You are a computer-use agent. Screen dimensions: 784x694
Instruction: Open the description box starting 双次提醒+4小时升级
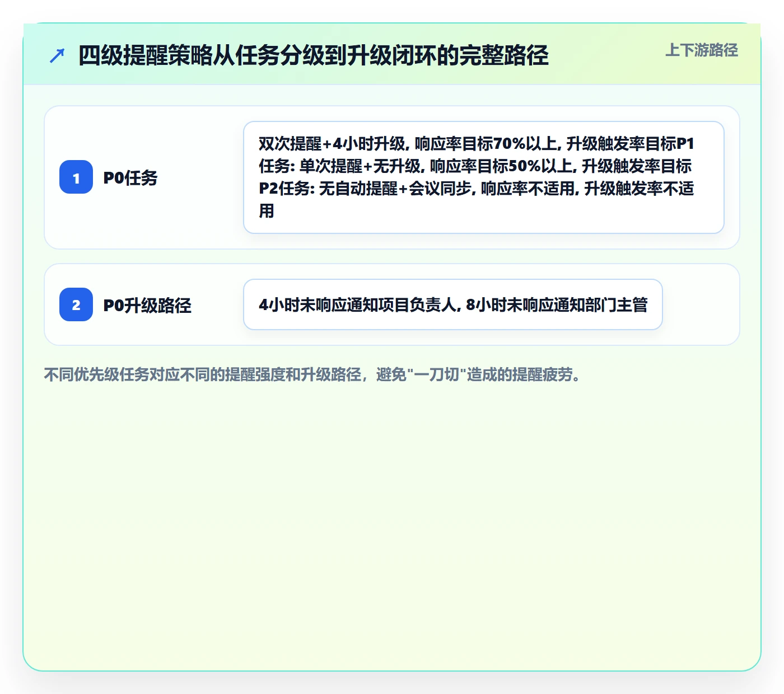[x=484, y=177]
